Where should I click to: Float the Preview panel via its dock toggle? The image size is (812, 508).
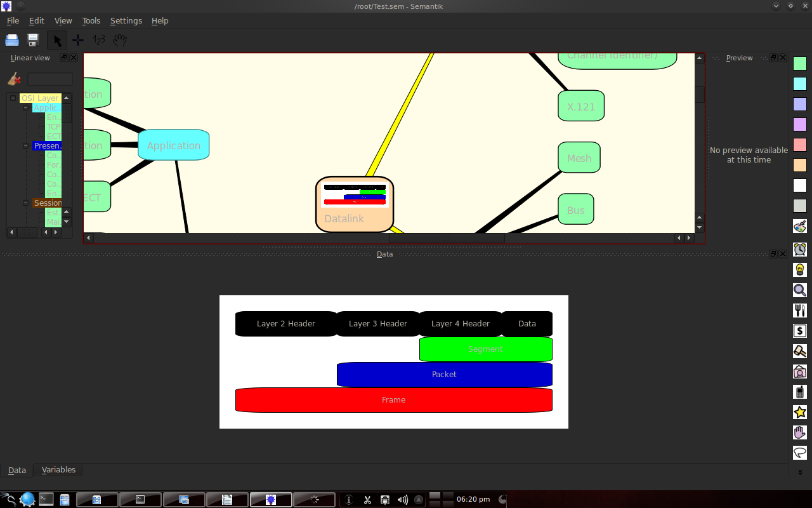[773, 57]
